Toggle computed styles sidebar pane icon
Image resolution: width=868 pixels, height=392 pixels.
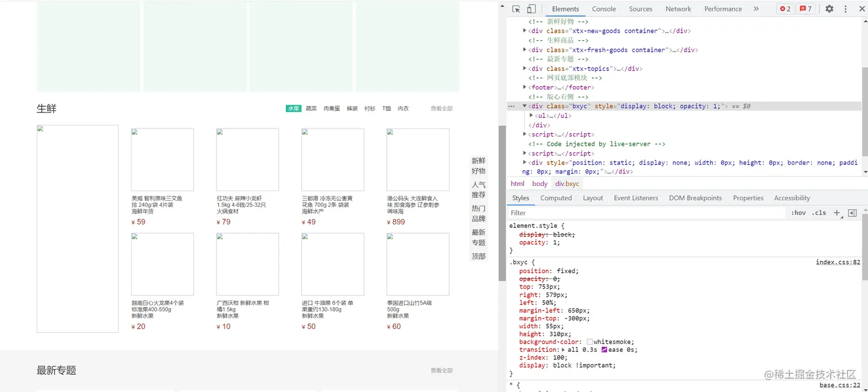click(x=852, y=213)
